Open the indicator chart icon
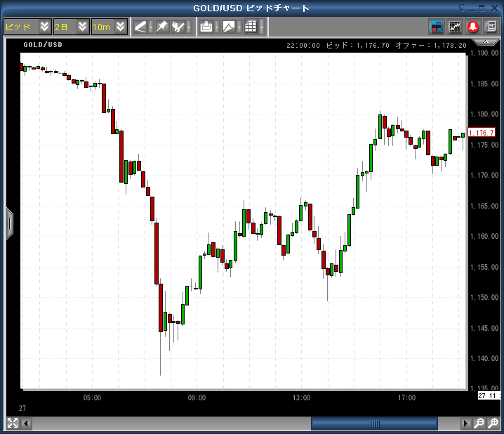 coord(455,27)
